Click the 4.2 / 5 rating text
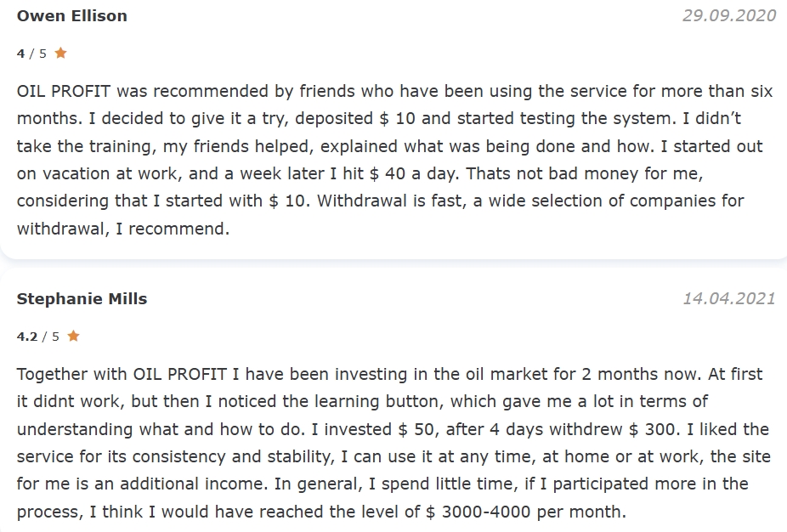 pyautogui.click(x=37, y=337)
